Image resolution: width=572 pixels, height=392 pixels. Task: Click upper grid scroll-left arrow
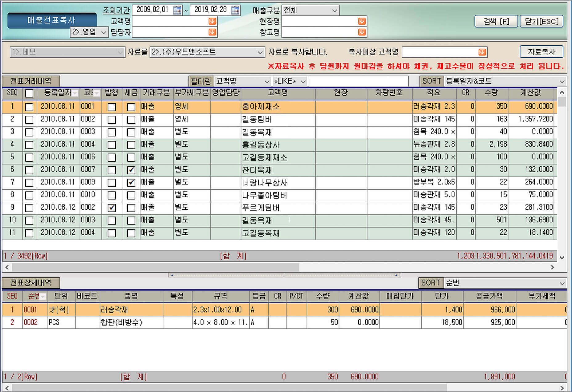(x=7, y=267)
